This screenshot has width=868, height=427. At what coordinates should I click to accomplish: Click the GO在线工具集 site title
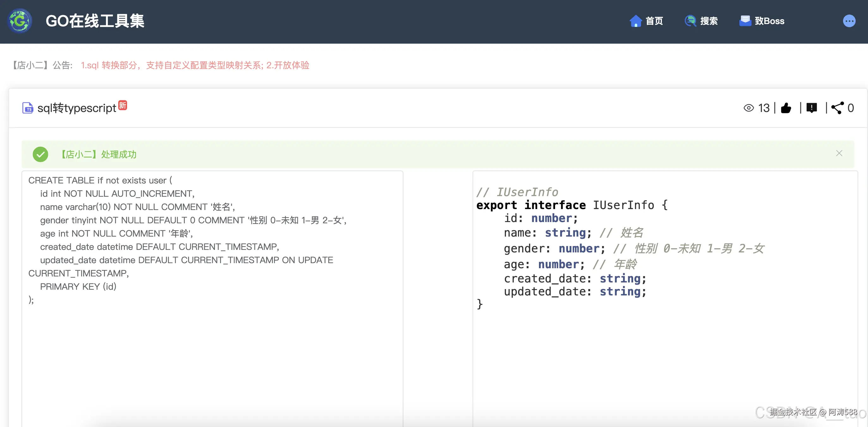click(x=95, y=21)
